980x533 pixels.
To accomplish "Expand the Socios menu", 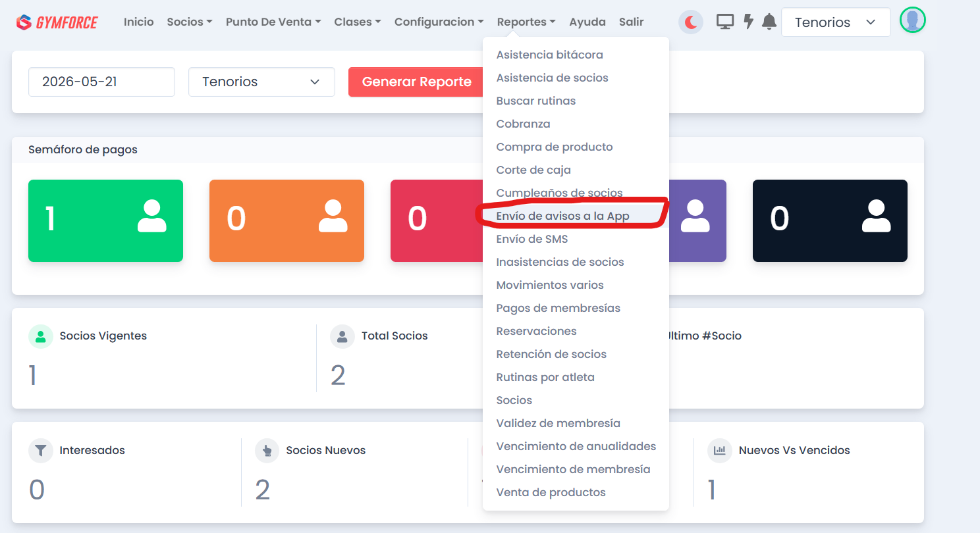I will click(190, 22).
